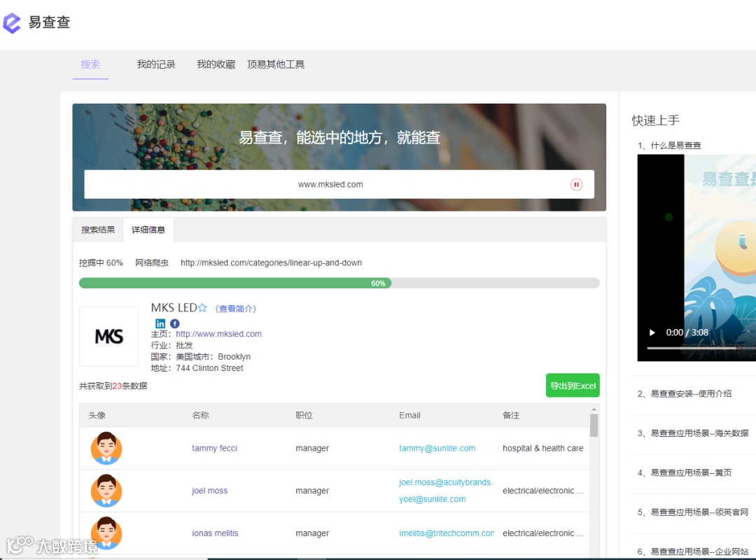Click the Email column header

click(x=409, y=415)
